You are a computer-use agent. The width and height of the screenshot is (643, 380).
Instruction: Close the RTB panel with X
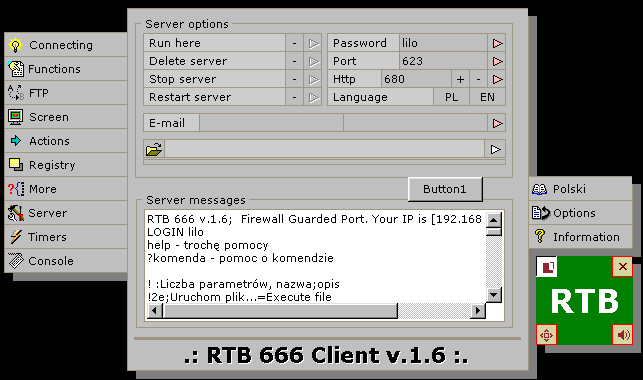(x=622, y=267)
